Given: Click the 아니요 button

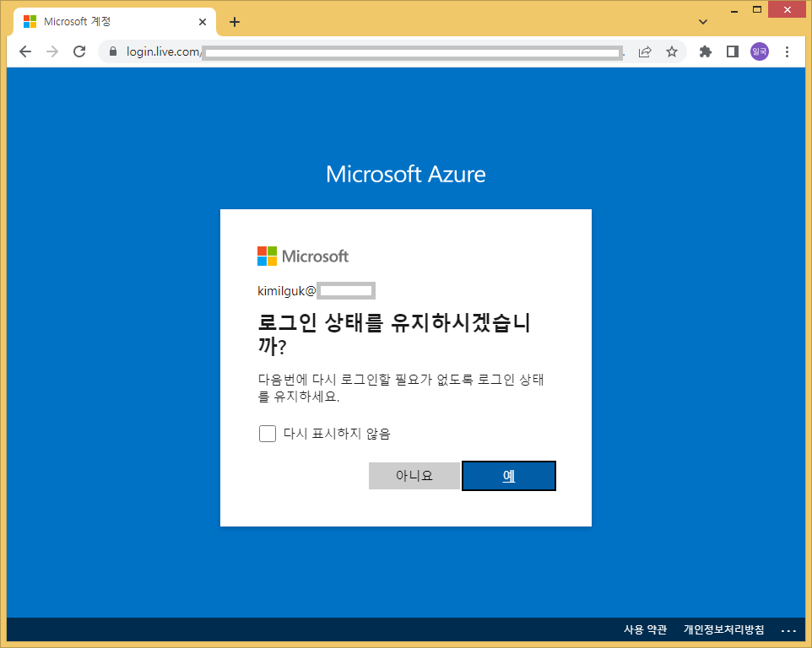Looking at the screenshot, I should 414,476.
